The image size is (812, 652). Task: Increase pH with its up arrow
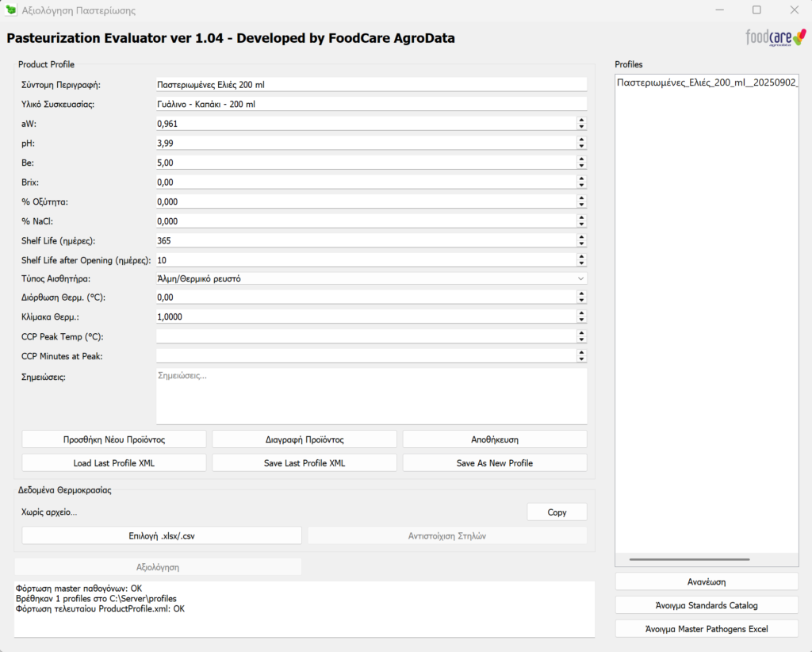point(581,140)
